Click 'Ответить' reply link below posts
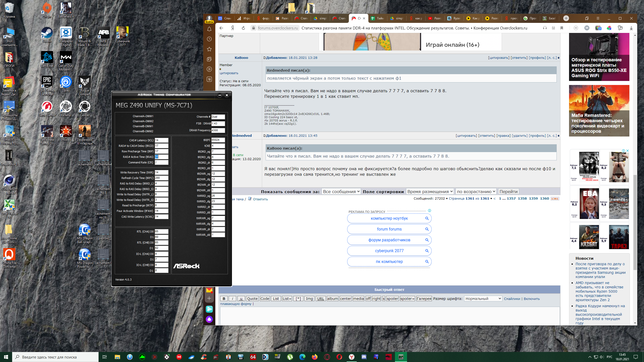Viewport: 644px width, 362px height. [x=260, y=199]
